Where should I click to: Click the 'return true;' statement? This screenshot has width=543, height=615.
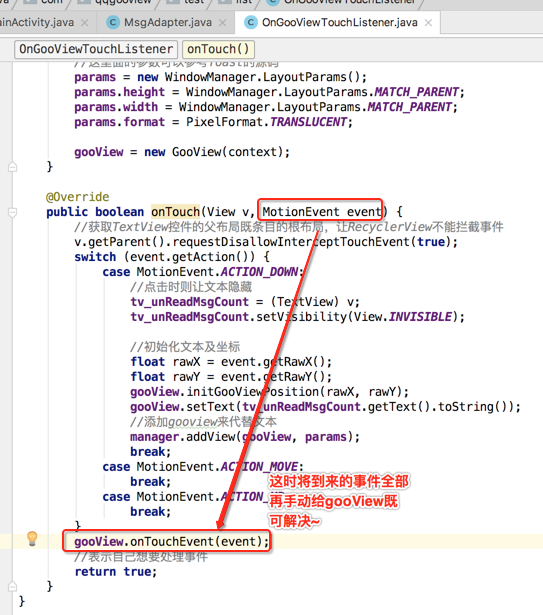pyautogui.click(x=116, y=571)
